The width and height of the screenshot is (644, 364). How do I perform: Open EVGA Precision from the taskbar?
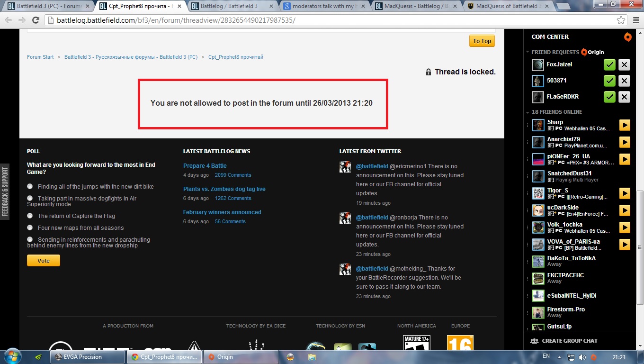(88, 357)
